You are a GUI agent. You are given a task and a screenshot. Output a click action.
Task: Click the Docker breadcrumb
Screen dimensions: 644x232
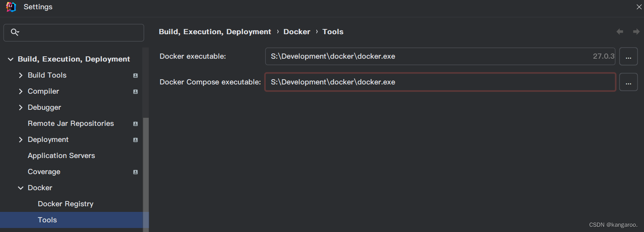[297, 32]
